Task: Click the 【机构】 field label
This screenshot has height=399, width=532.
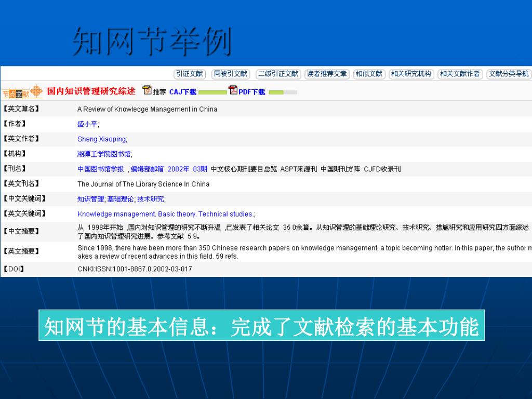Action: (x=15, y=154)
